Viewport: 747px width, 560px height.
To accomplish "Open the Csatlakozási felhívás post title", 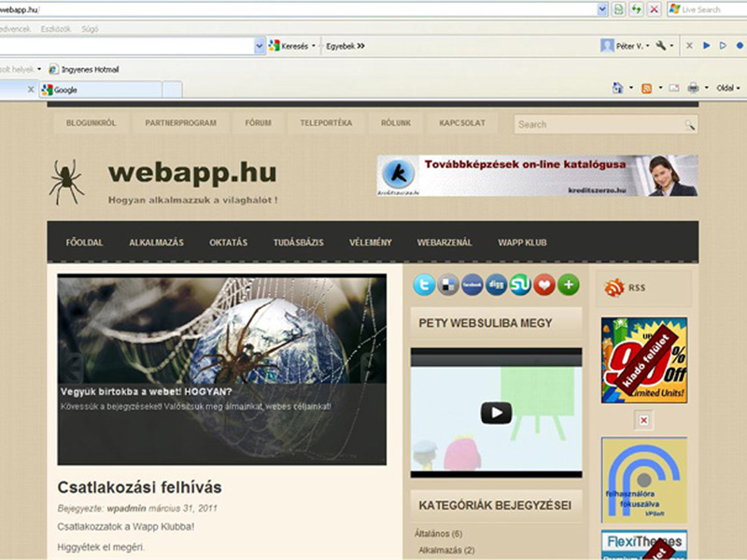I will (x=139, y=487).
